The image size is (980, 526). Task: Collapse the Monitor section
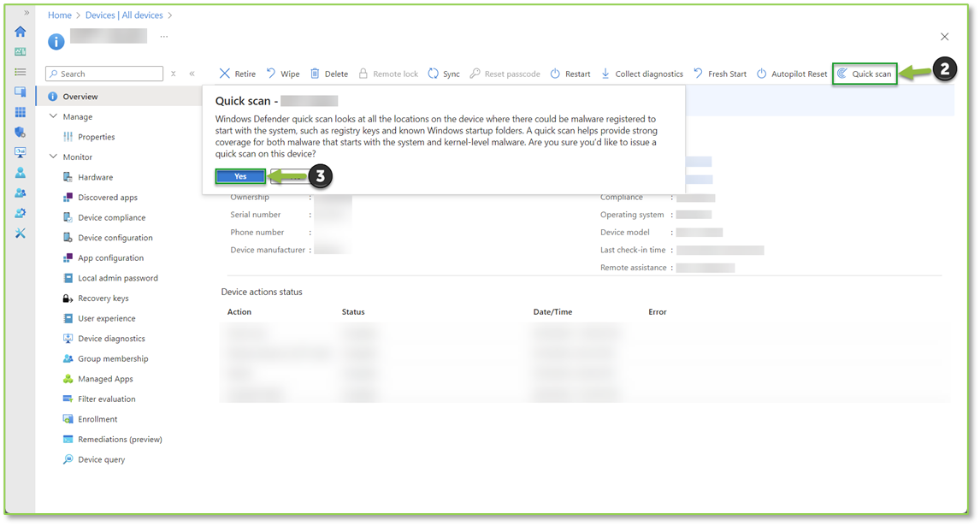(54, 157)
